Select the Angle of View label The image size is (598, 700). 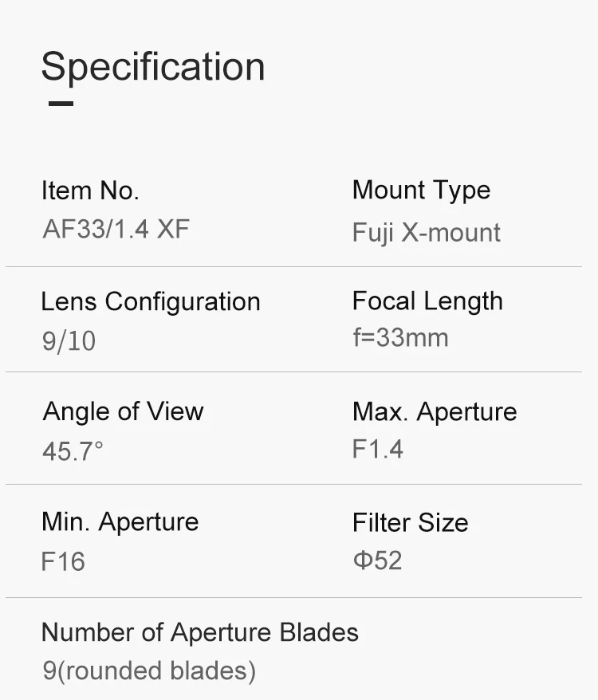124,411
